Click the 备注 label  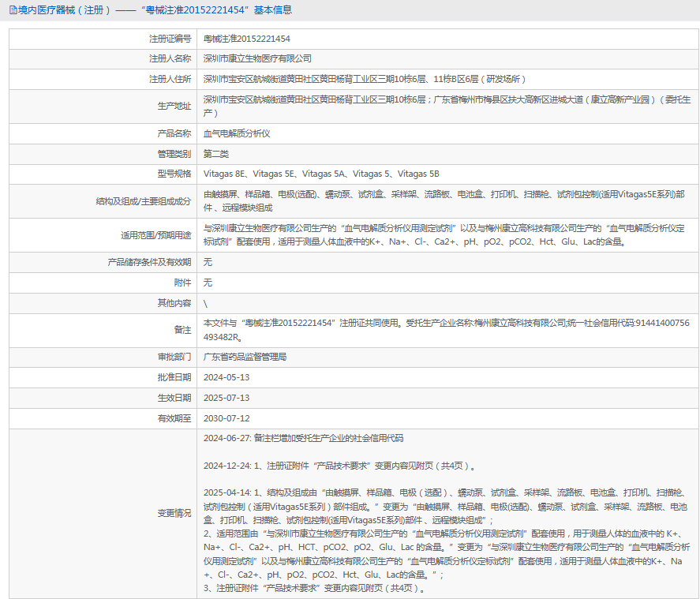(x=182, y=330)
